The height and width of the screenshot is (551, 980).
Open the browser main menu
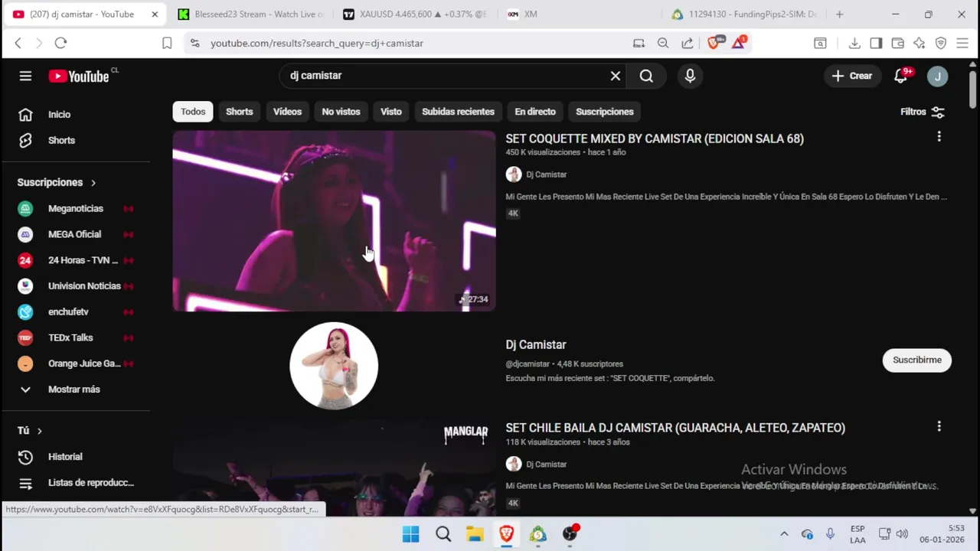(x=962, y=43)
